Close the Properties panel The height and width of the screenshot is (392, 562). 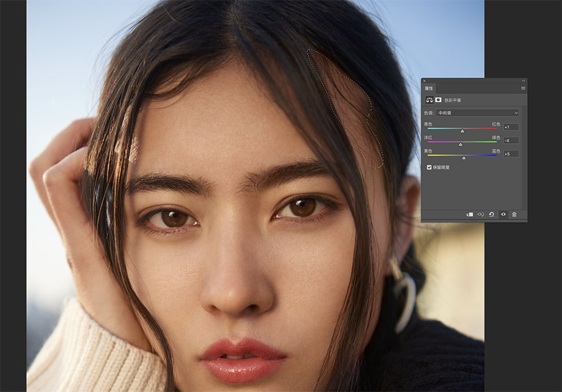click(424, 81)
